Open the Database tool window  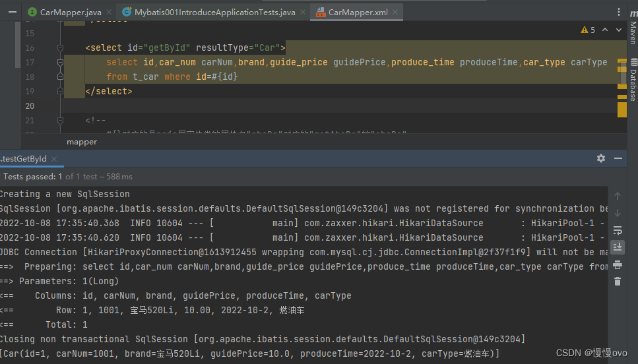632,79
